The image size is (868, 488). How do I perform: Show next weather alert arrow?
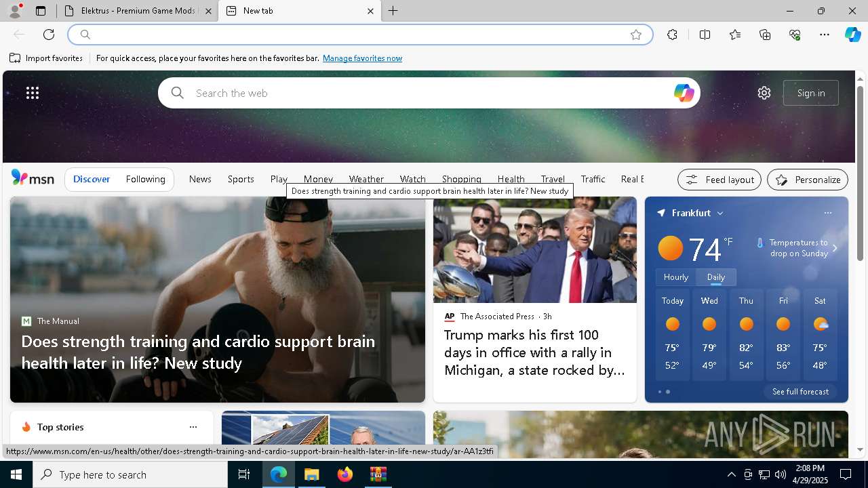coord(835,248)
